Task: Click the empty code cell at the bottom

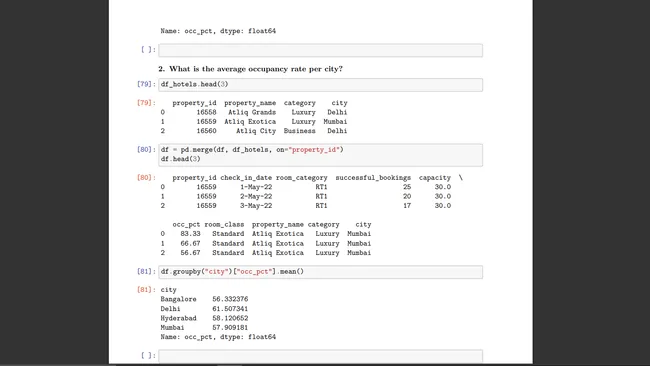Action: coord(320,356)
